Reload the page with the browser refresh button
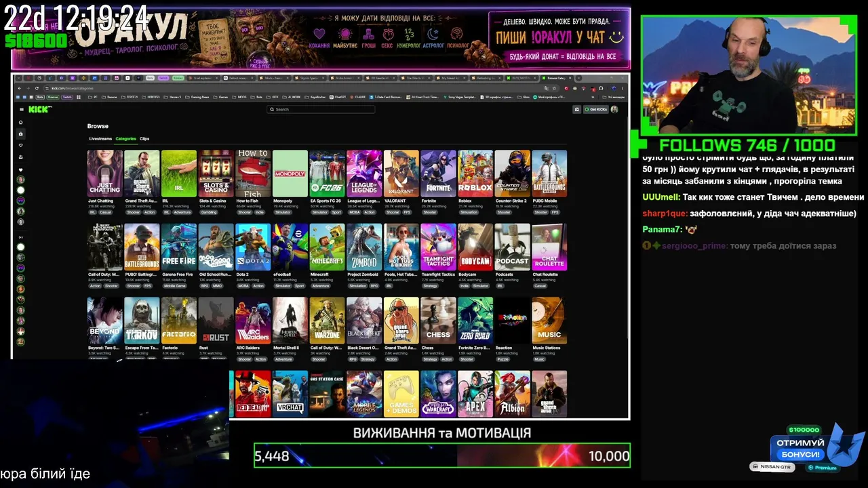This screenshot has height=488, width=868. pyautogui.click(x=37, y=88)
